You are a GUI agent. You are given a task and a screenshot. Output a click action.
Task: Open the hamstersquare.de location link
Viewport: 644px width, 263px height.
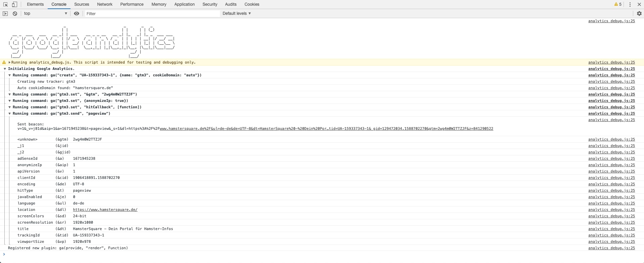pos(105,210)
